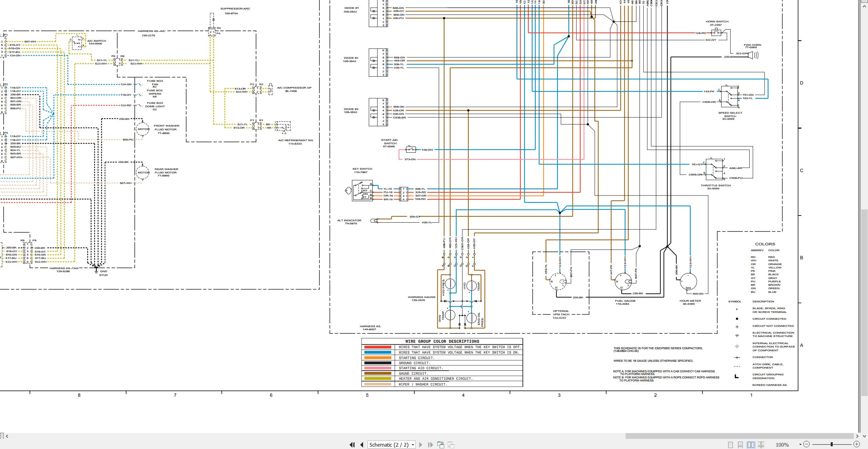Click the THROTTLE SWITCH label

[x=716, y=185]
